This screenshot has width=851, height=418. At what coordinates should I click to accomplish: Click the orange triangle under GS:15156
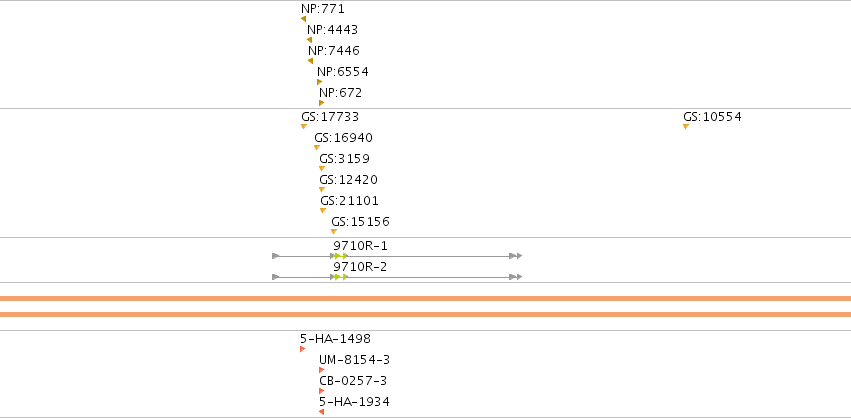point(334,232)
